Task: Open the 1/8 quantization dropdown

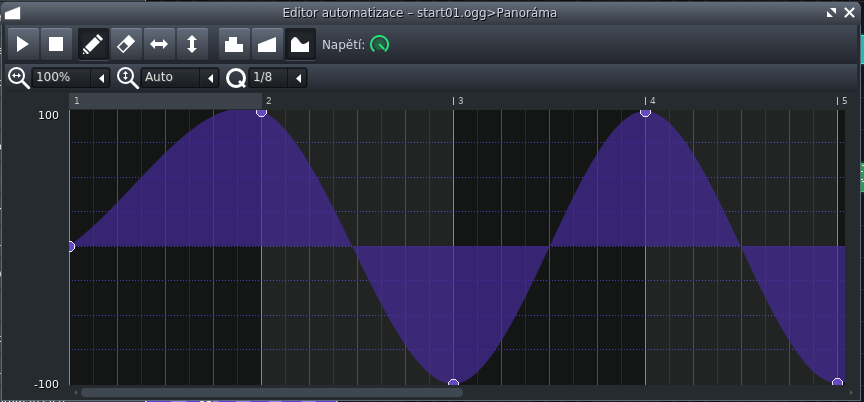Action: pyautogui.click(x=278, y=77)
